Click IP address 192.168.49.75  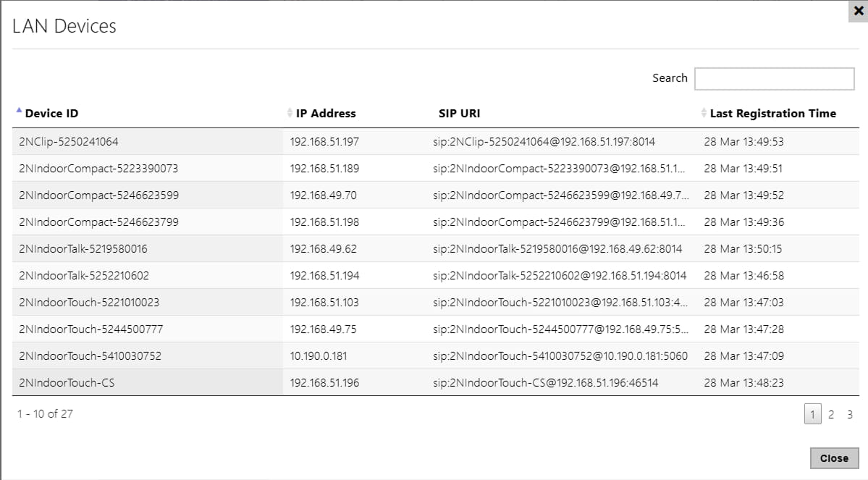(x=324, y=329)
